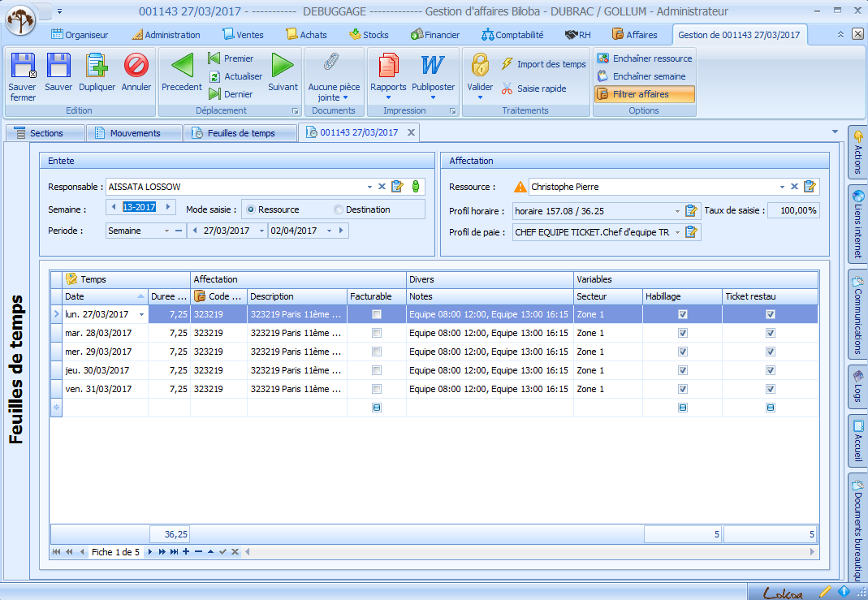Expand the Profil horaire dropdown
This screenshot has width=868, height=600.
[x=676, y=210]
